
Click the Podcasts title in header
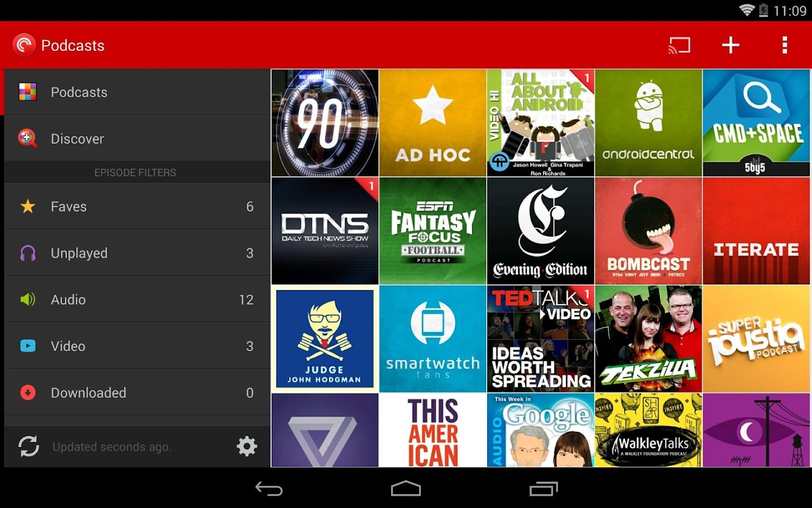point(73,46)
